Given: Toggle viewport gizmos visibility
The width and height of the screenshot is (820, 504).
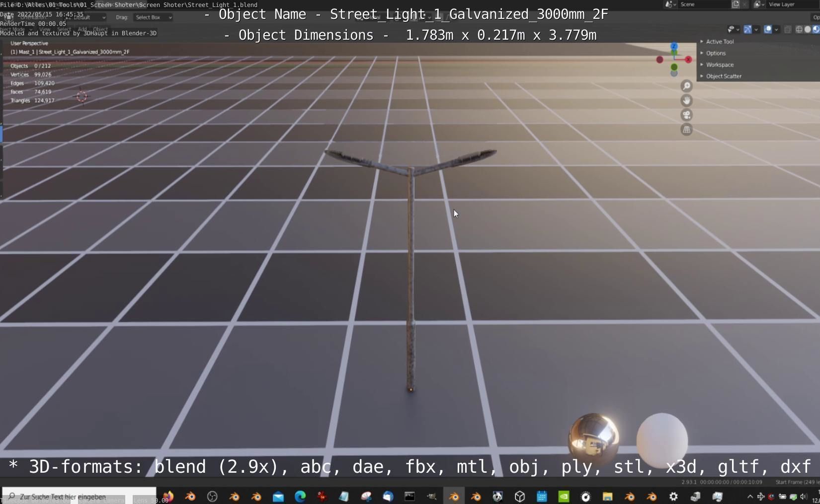Looking at the screenshot, I should click(x=747, y=30).
